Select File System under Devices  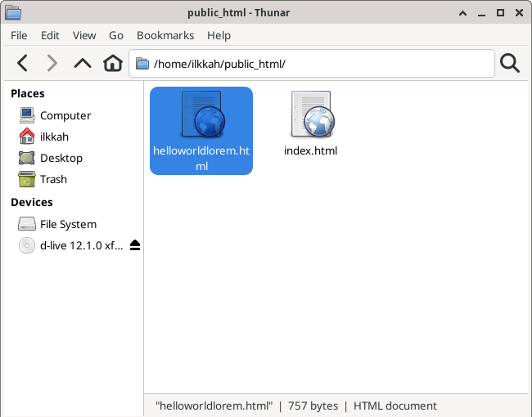[x=68, y=224]
